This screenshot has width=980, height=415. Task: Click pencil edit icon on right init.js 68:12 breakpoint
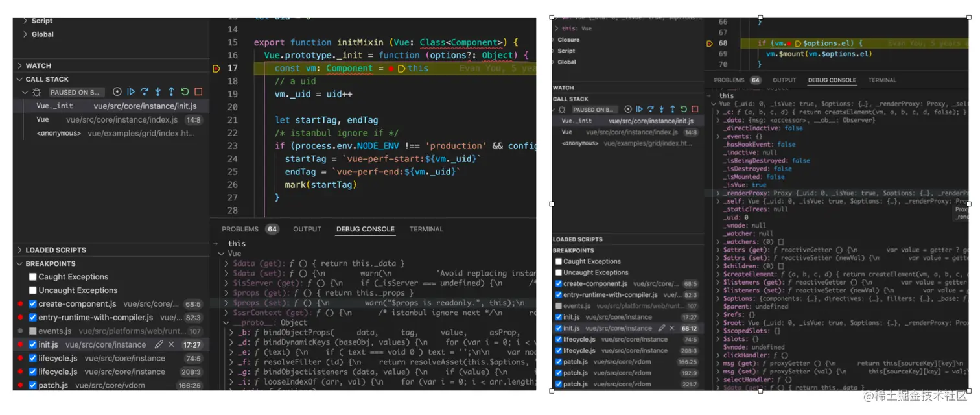pos(662,328)
